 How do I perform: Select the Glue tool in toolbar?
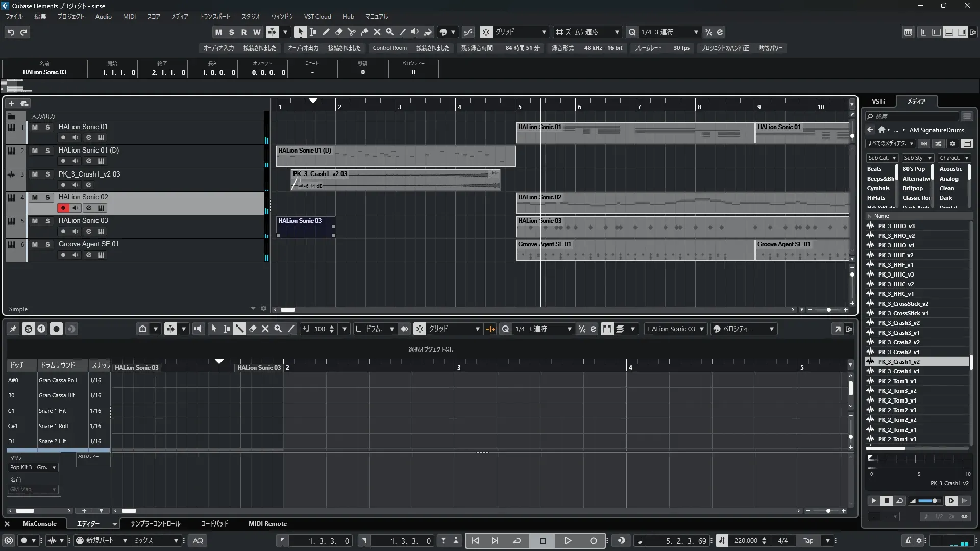click(x=364, y=32)
